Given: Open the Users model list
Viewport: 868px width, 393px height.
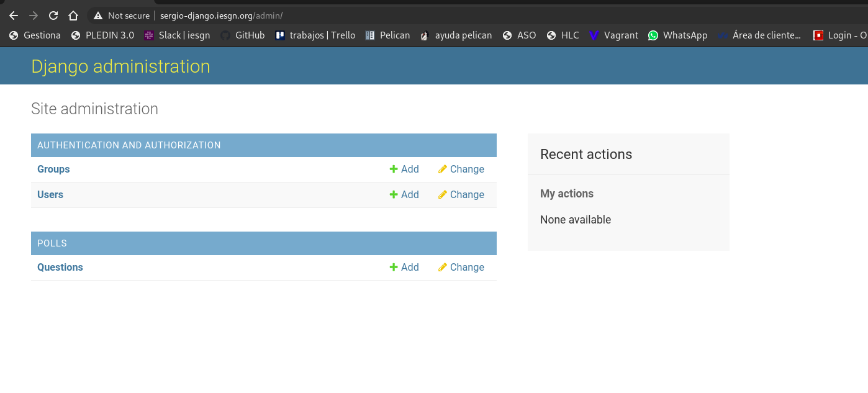Looking at the screenshot, I should click(50, 195).
